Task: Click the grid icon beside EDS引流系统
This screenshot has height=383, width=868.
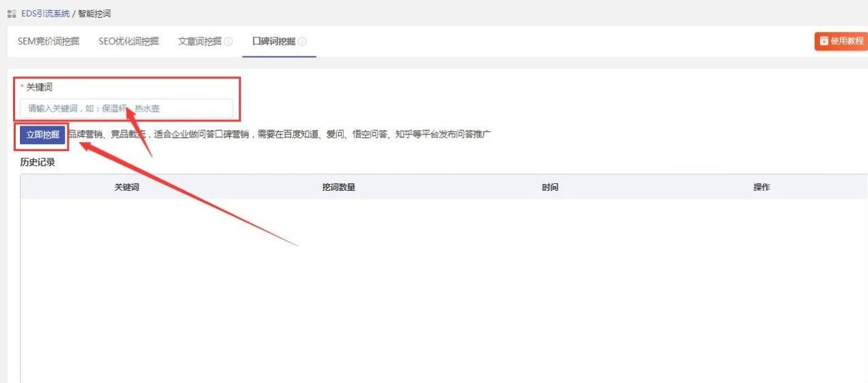Action: (x=12, y=14)
